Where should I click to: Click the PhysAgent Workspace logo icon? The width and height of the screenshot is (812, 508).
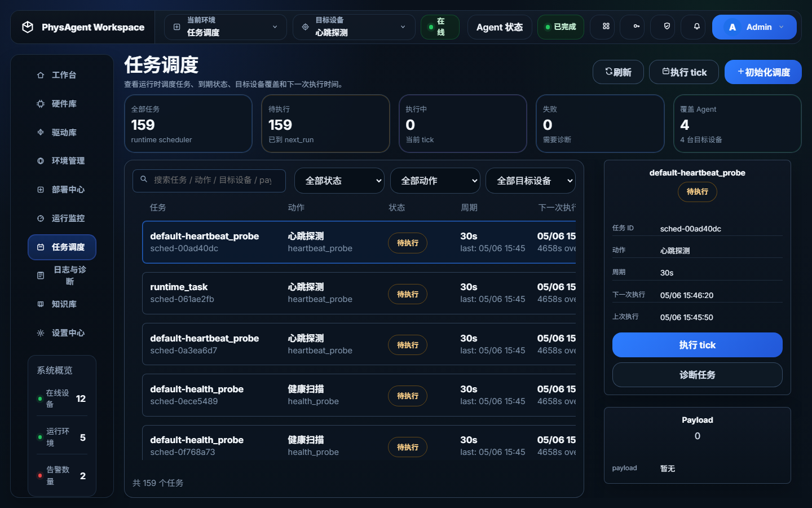(28, 27)
